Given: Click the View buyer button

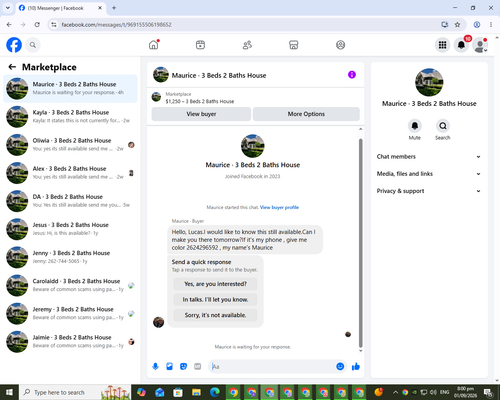Looking at the screenshot, I should click(201, 114).
